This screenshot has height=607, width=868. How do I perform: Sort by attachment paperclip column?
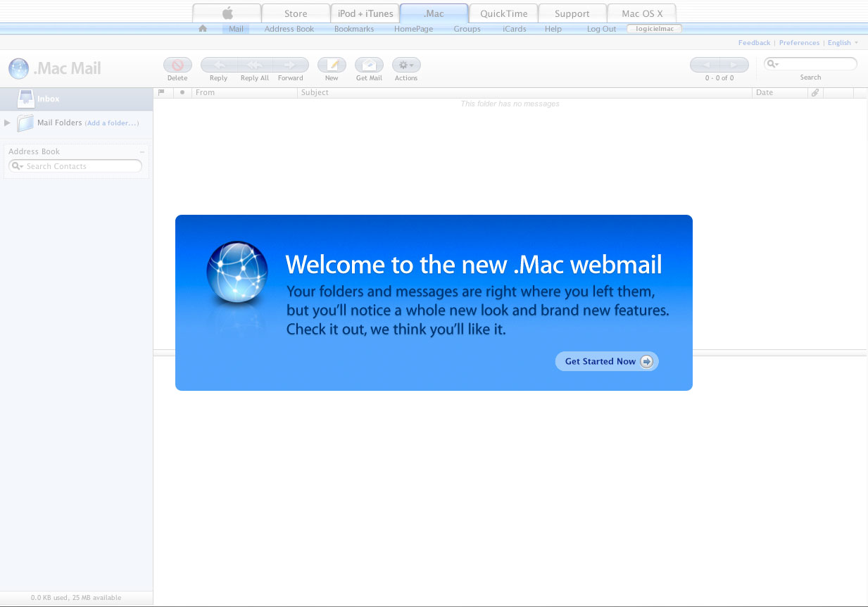(815, 92)
